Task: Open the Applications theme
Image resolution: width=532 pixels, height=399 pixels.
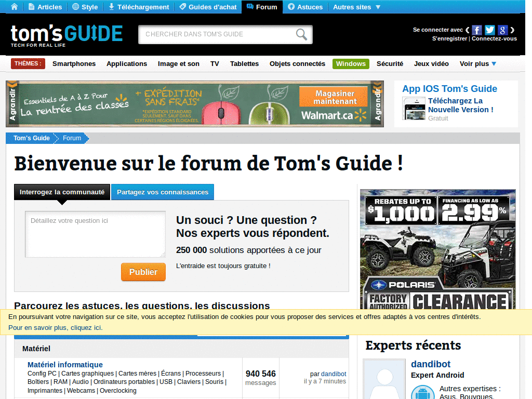Action: (x=127, y=64)
